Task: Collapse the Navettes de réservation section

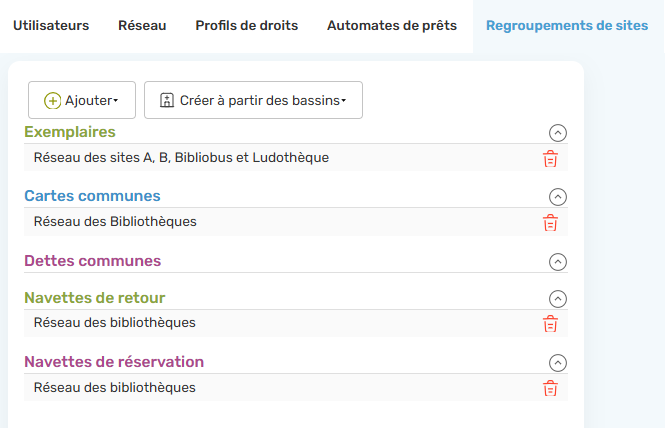Action: 558,363
